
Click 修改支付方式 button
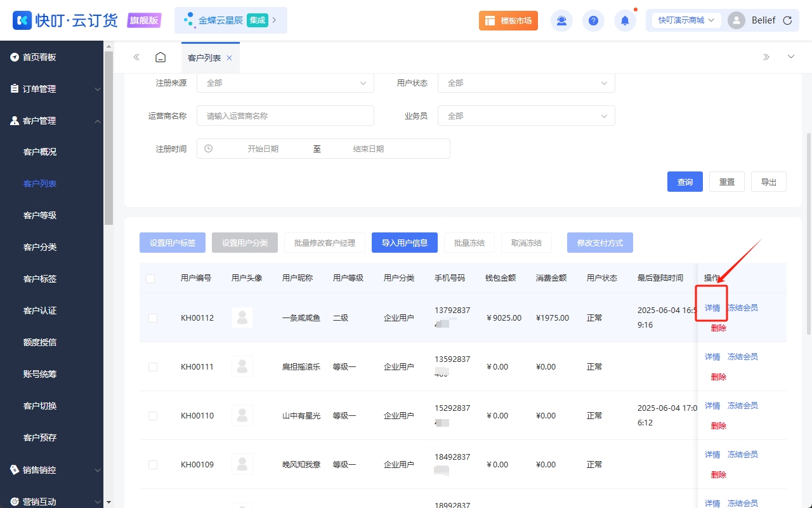point(600,243)
